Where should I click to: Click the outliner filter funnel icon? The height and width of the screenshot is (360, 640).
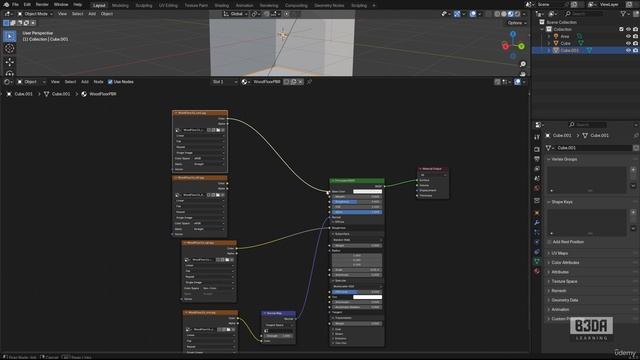[x=623, y=14]
